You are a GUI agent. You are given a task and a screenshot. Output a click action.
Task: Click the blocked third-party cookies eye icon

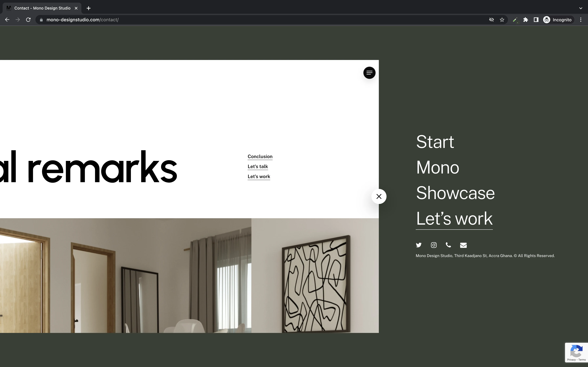491,20
